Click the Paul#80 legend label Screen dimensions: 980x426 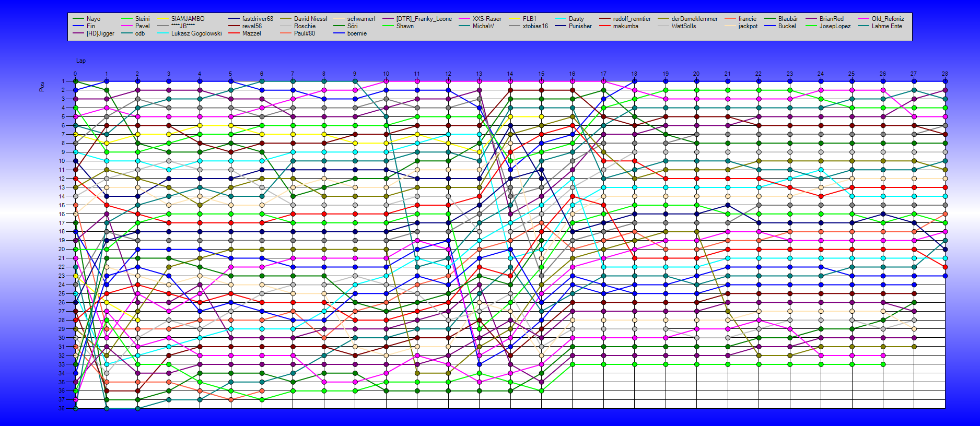tap(305, 33)
